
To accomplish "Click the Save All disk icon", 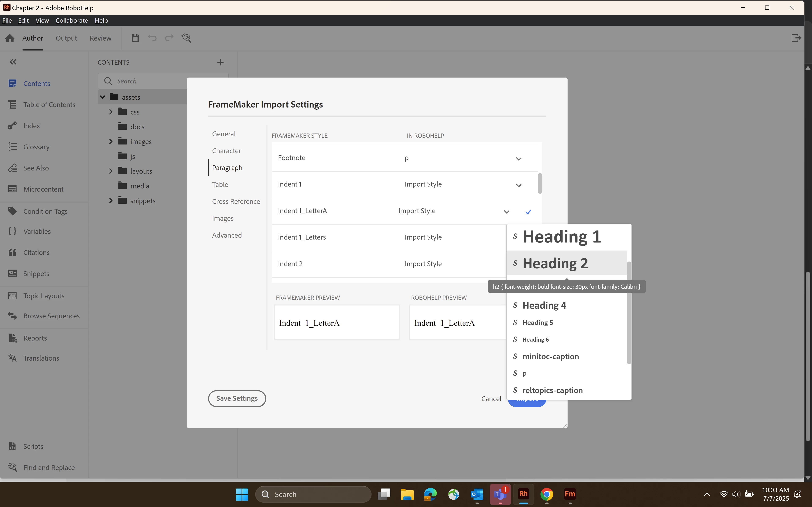I will click(135, 38).
